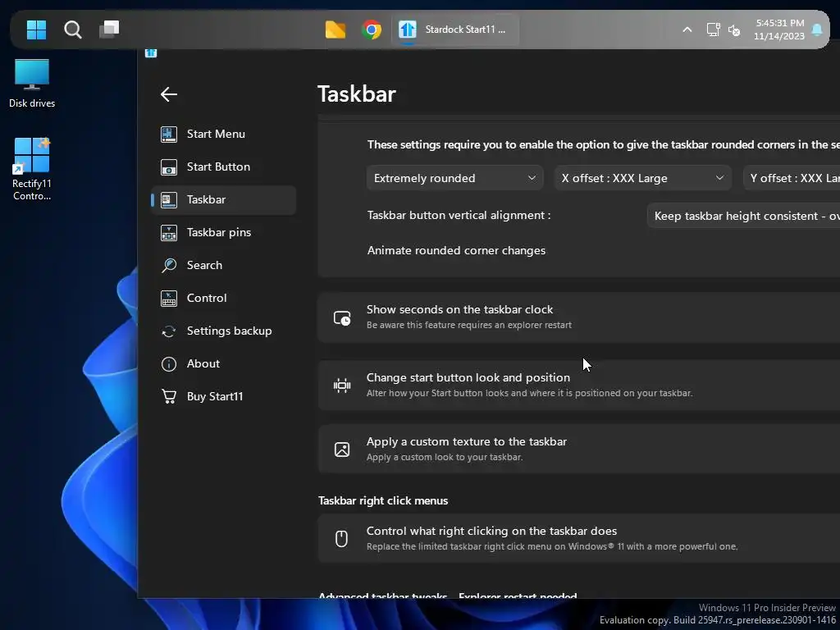
Task: Click the taskbar clock showing 5:45:31 PM
Action: [x=779, y=30]
